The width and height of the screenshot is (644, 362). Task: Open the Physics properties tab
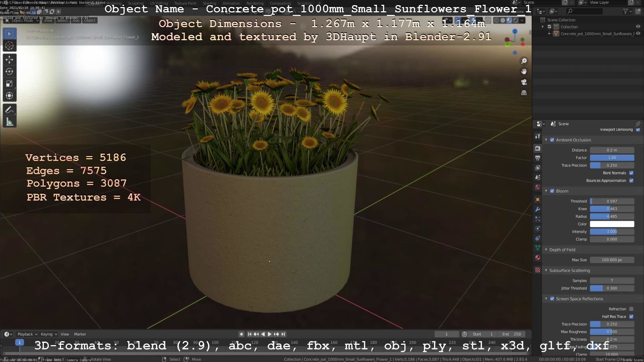(537, 228)
